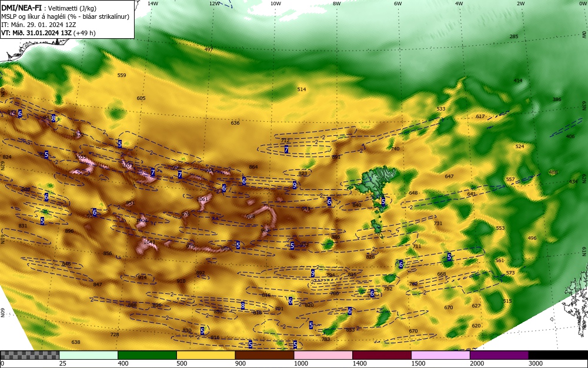
Task: Pick the yellow 500–900 legend color
Action: 205,355
